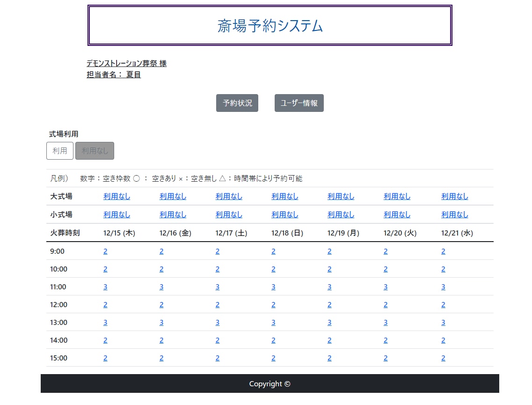The image size is (532, 405).
Task: Click 小式場 利用なし link for 12/16
Action: pyautogui.click(x=173, y=214)
